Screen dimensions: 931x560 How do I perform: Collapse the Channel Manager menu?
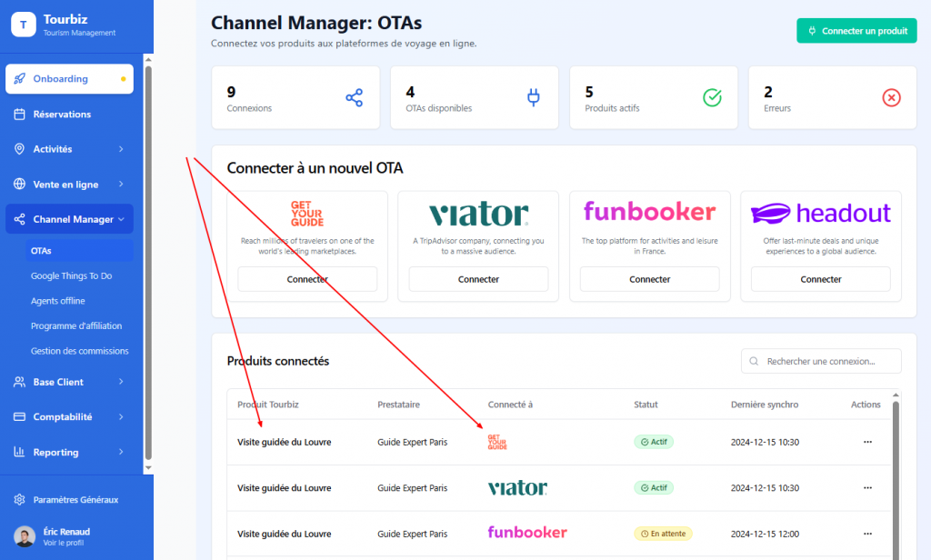coord(69,219)
